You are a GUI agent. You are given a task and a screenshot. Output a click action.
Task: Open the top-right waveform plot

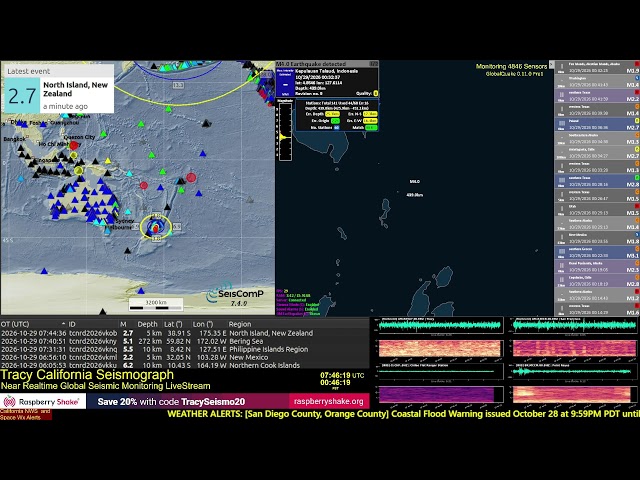[573, 325]
